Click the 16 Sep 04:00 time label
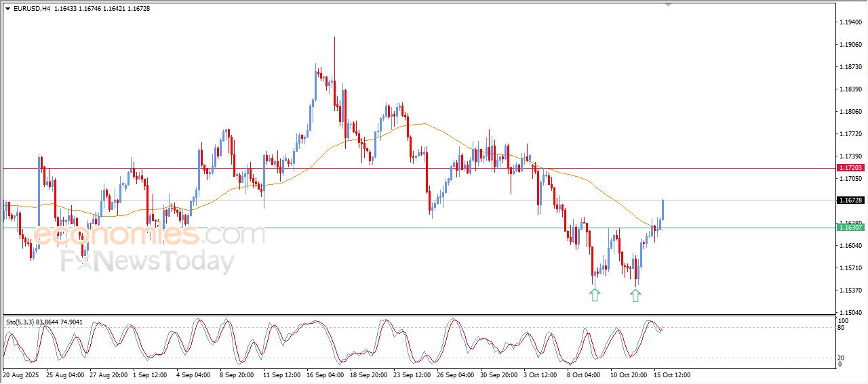The image size is (868, 384). [x=325, y=375]
